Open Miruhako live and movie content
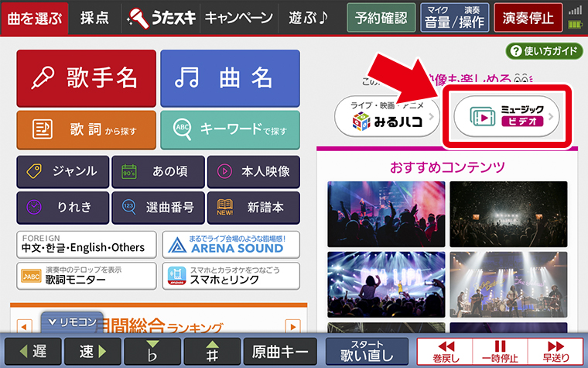This screenshot has width=588, height=368. pos(387,116)
